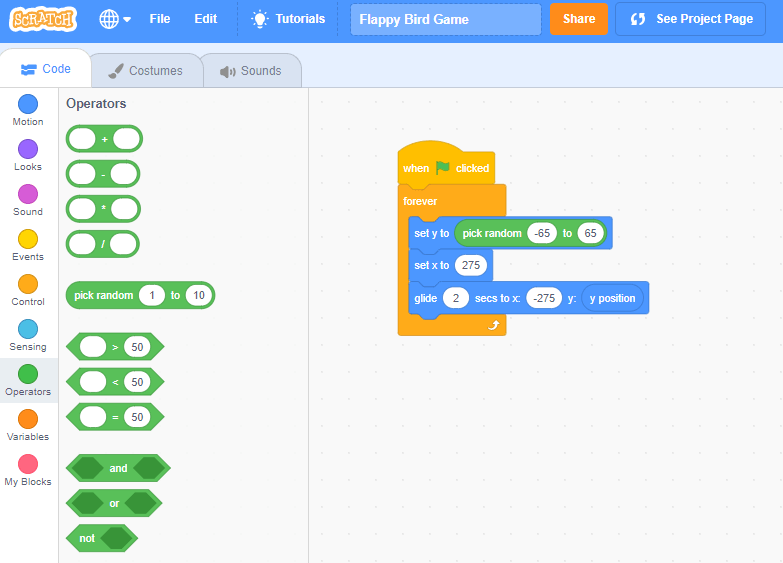Viewport: 783px width, 563px height.
Task: Click See Project Page button
Action: [x=691, y=19]
